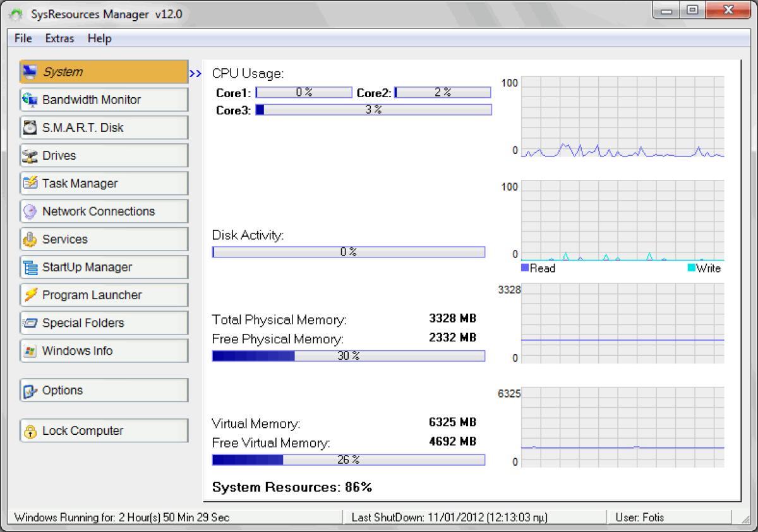Open the File menu
Image resolution: width=758 pixels, height=532 pixels.
[x=22, y=38]
